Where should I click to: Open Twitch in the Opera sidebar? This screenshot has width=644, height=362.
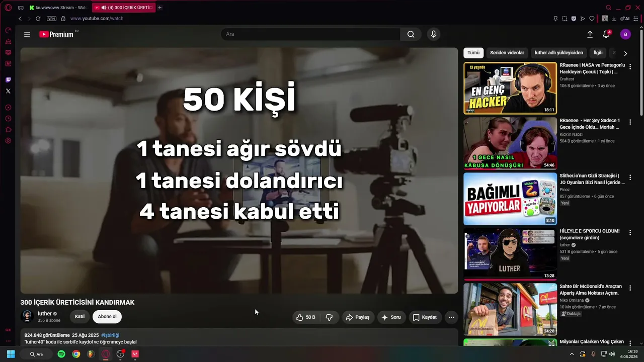8,80
